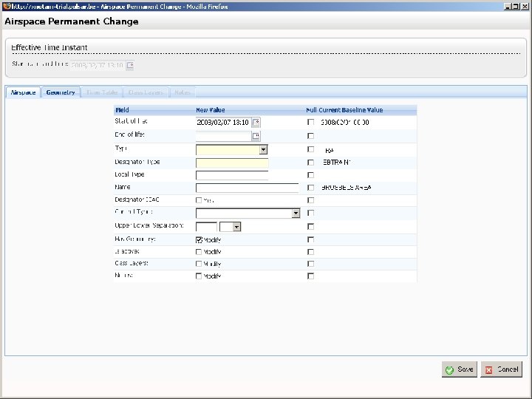Screen dimensions: 532x399
Task: Open calendar icon beside Effective Time Instant date
Action: pyautogui.click(x=130, y=65)
